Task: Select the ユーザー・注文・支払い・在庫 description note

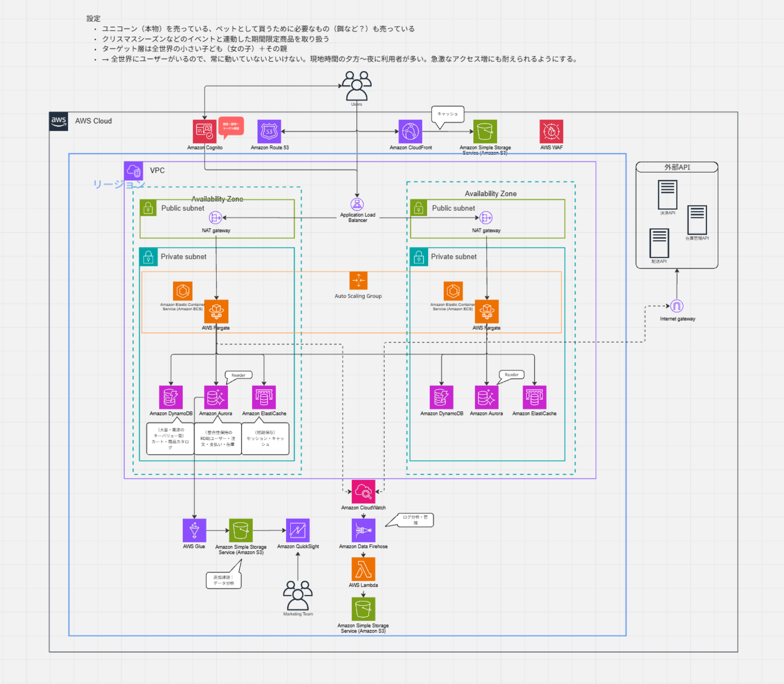Action: 218,439
